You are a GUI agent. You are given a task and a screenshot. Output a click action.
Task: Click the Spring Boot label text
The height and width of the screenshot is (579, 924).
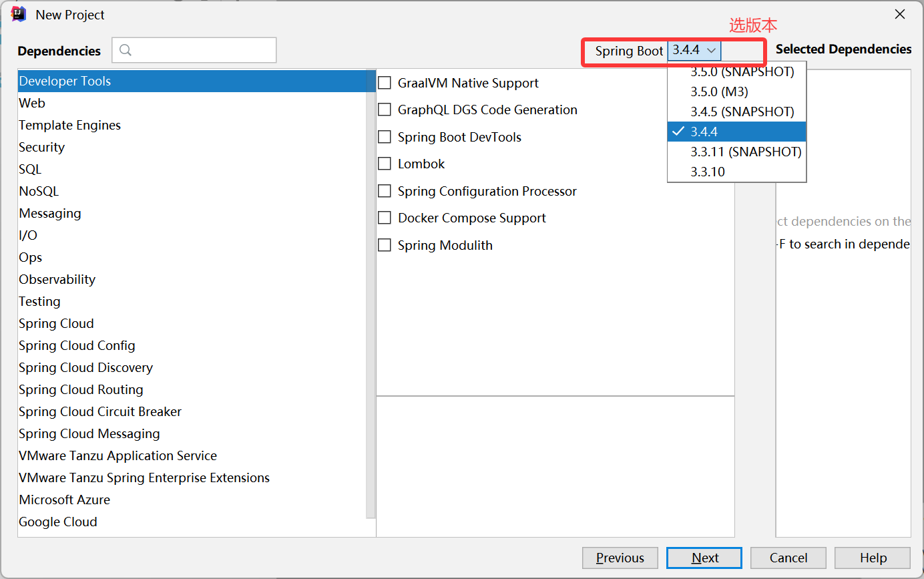(x=629, y=51)
